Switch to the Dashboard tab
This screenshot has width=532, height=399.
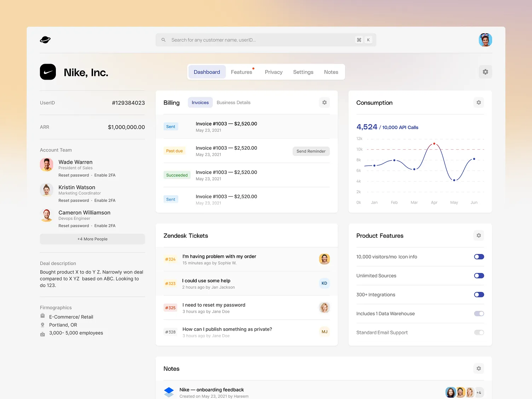click(x=207, y=72)
